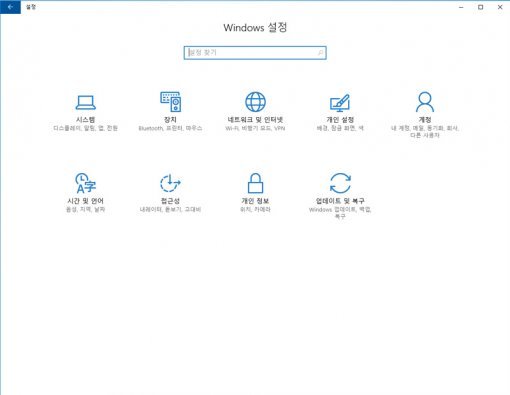Go back using the title bar arrow
Screen dimensions: 510x395
[10, 7]
